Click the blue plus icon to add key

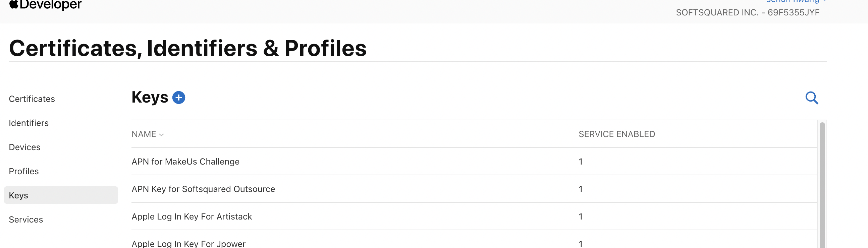(x=178, y=98)
